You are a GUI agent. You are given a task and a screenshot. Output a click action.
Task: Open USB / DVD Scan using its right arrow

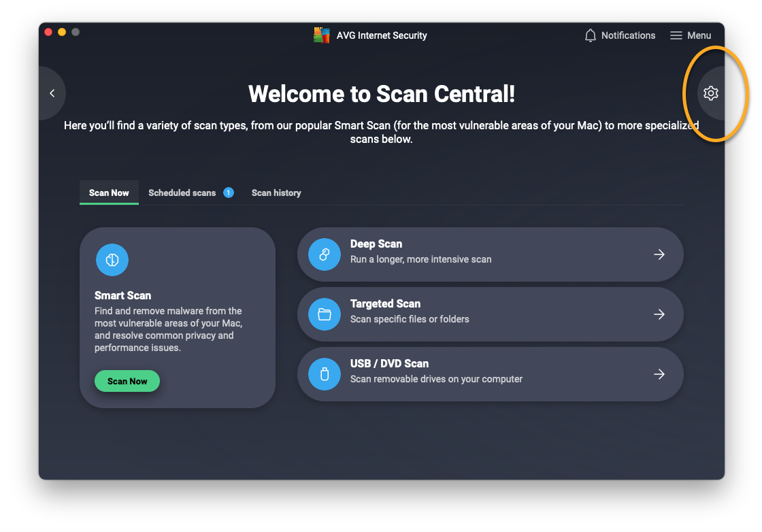pyautogui.click(x=659, y=374)
